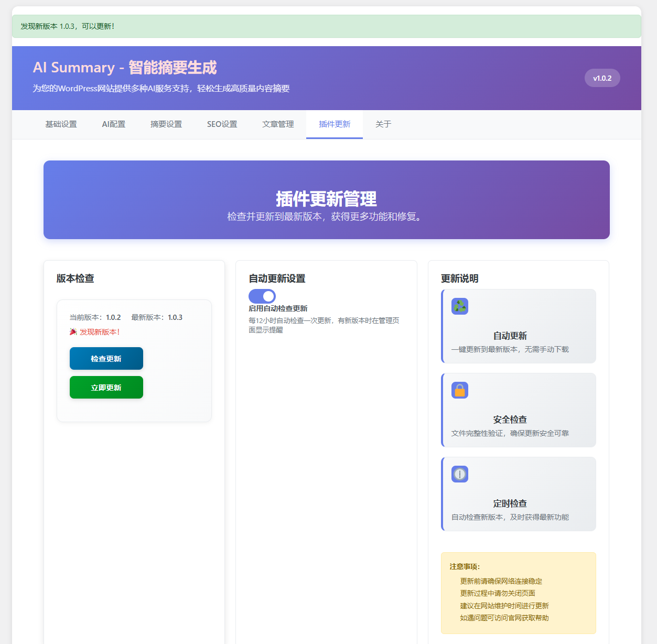Toggle off 启用自动检查更新
Screen dimensions: 657x644
(x=262, y=296)
